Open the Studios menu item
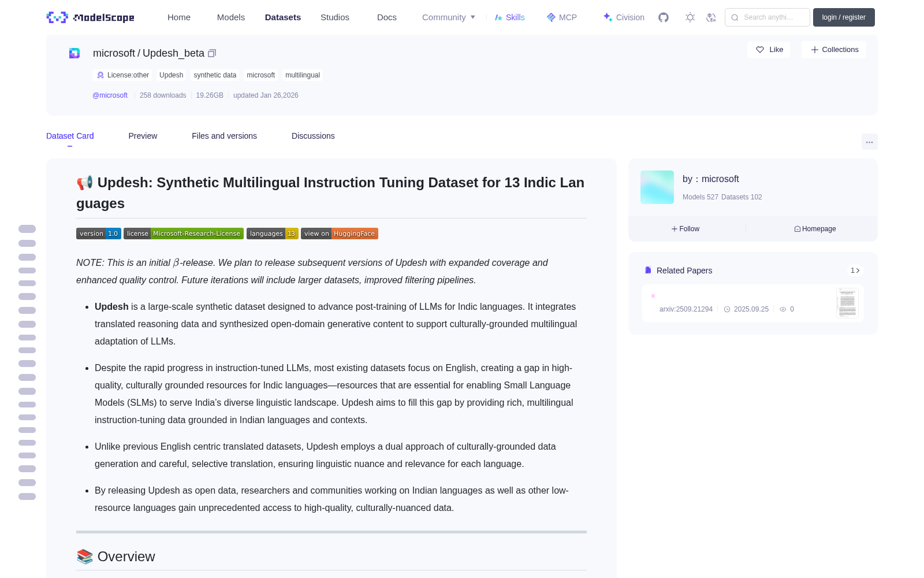 [x=335, y=17]
